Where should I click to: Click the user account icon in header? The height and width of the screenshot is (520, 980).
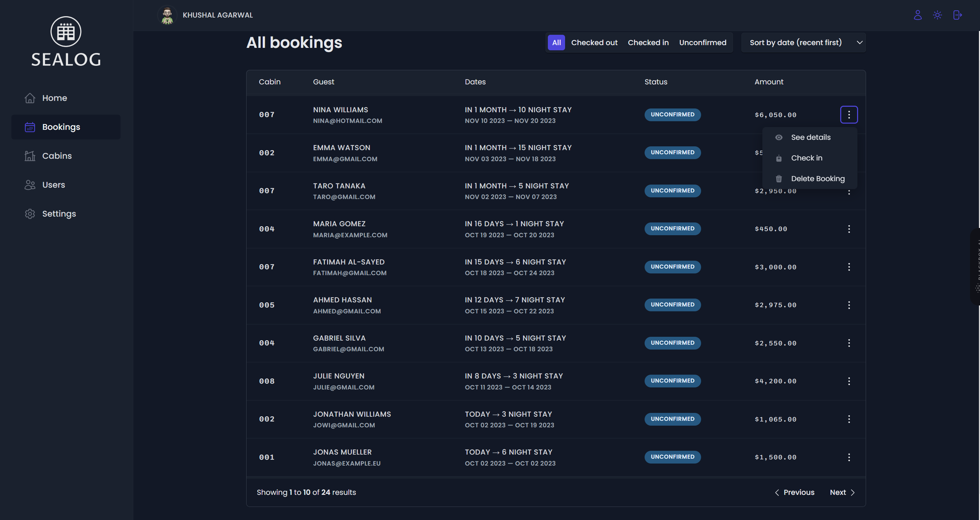(x=917, y=15)
